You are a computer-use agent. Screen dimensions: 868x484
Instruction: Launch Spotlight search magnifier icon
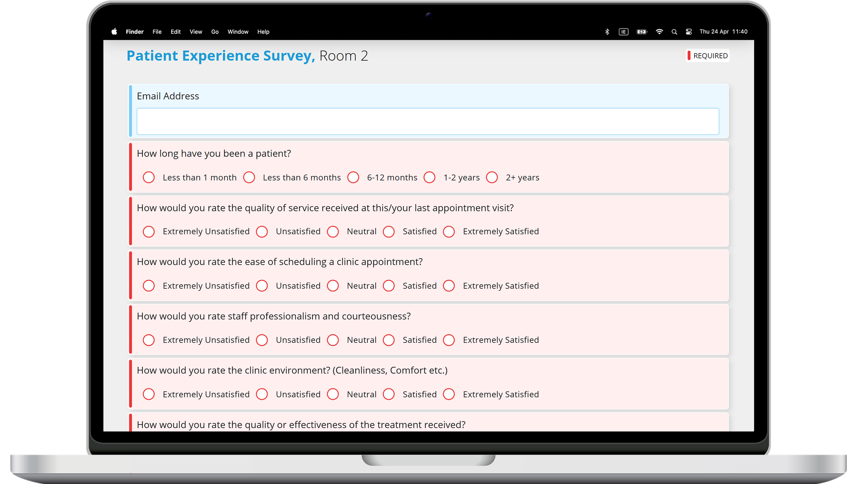tap(674, 32)
